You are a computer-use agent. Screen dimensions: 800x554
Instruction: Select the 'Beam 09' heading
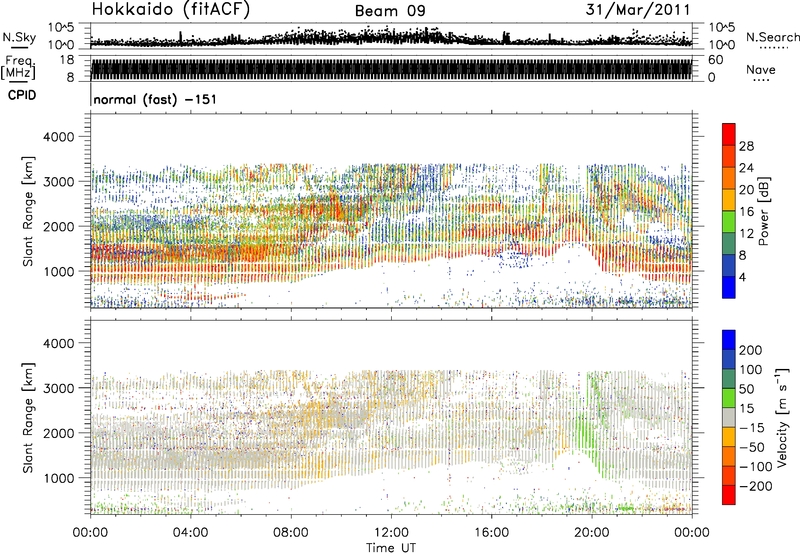(x=390, y=11)
